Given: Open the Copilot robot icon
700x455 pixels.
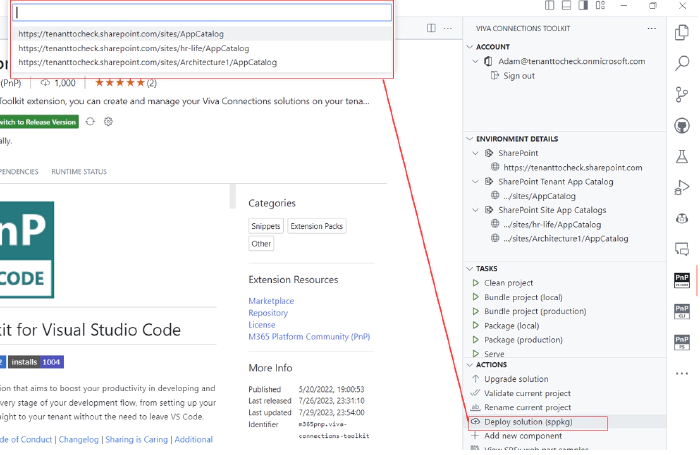Looking at the screenshot, I should pos(682,218).
